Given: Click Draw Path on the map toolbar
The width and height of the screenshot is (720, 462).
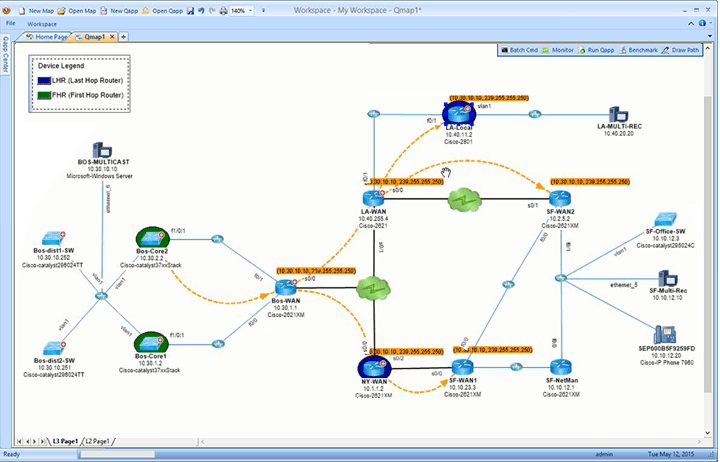Looking at the screenshot, I should (x=680, y=50).
